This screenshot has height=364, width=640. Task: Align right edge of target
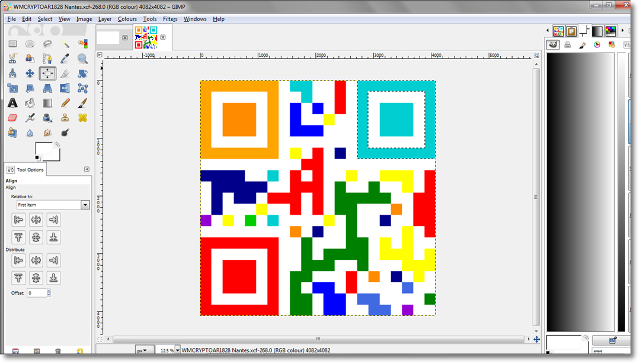coord(53,220)
